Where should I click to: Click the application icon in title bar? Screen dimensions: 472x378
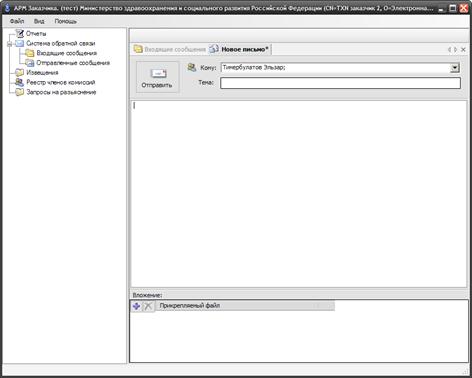(7, 8)
